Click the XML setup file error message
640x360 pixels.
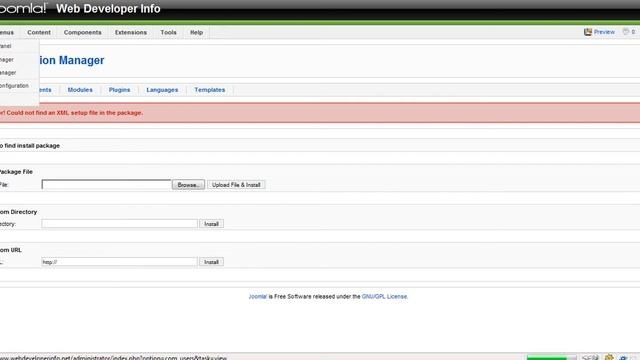pyautogui.click(x=71, y=113)
